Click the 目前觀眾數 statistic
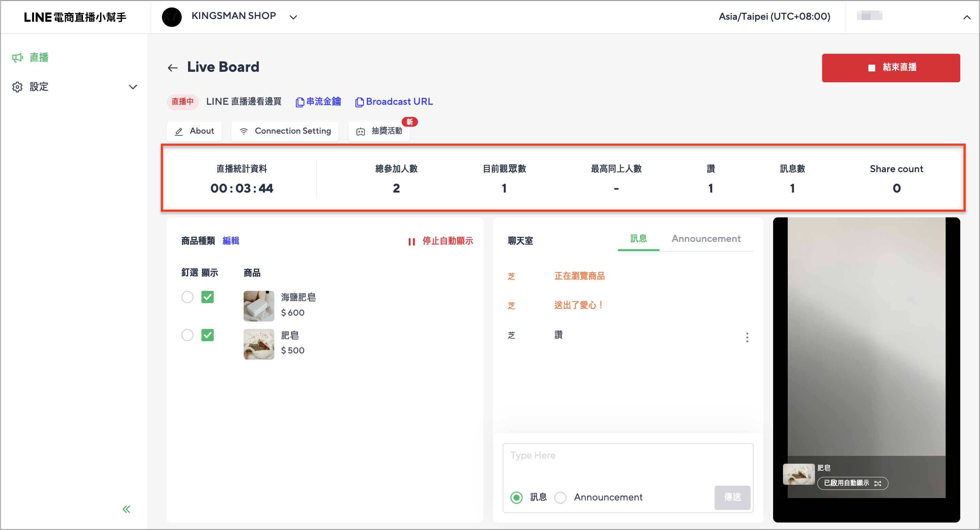This screenshot has height=530, width=980. [x=504, y=179]
